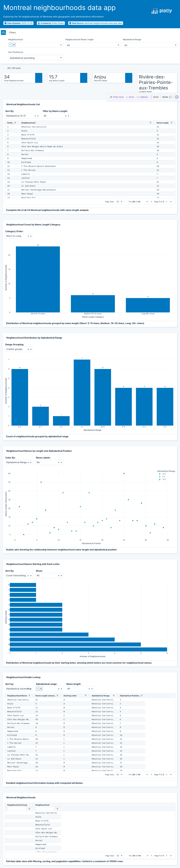Clear the Count Descending sort selection

[28, 576]
